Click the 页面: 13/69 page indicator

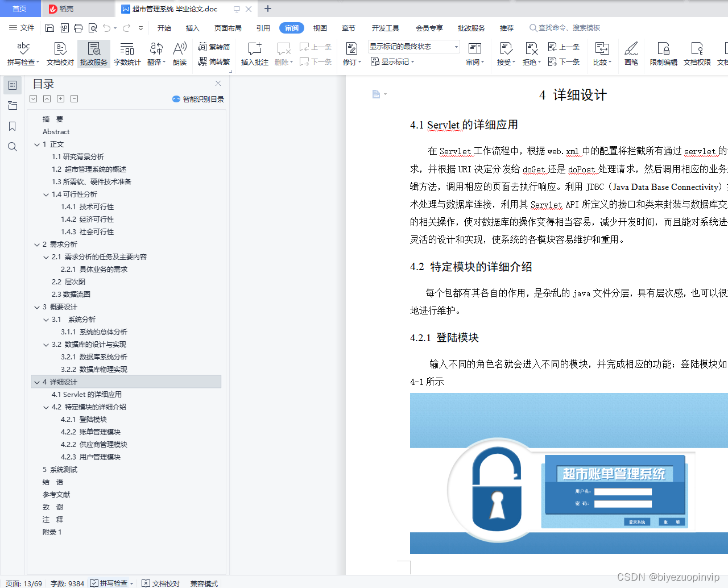[x=24, y=583]
